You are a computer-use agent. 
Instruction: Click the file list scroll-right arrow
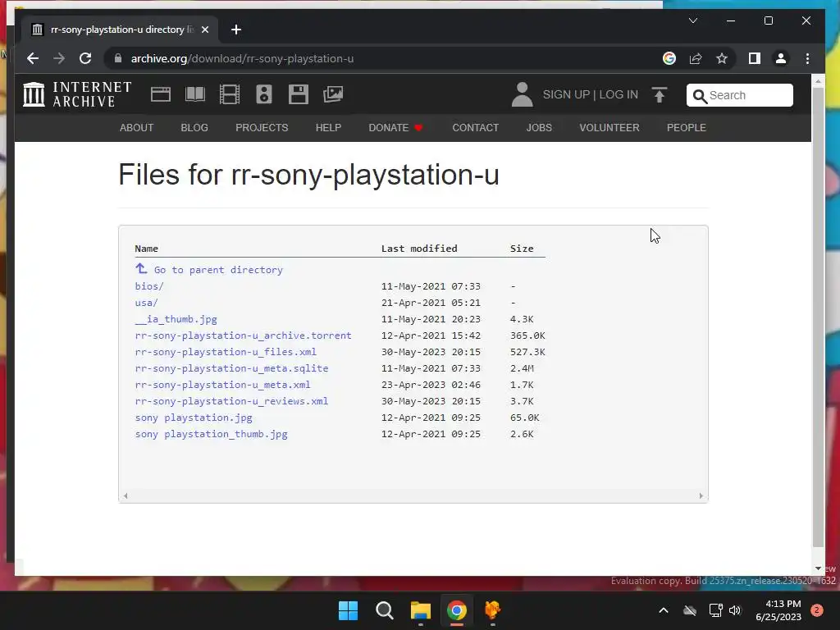click(701, 495)
